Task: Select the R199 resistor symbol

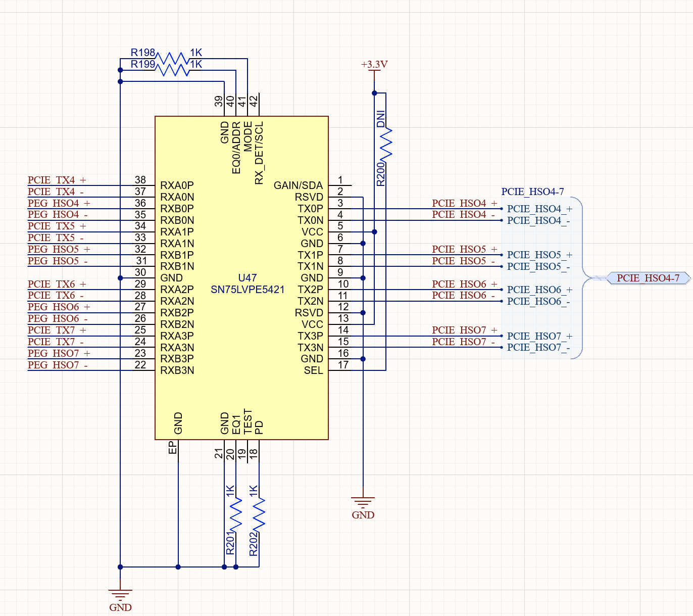Action: [174, 70]
